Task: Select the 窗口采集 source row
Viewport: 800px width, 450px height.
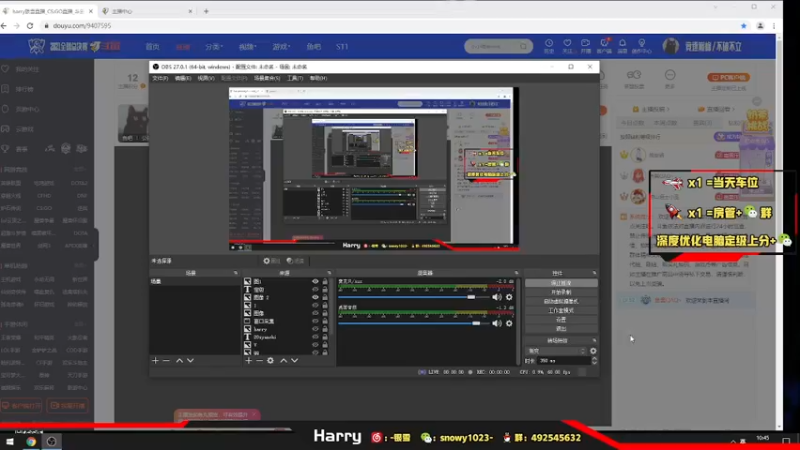Action: 286,321
